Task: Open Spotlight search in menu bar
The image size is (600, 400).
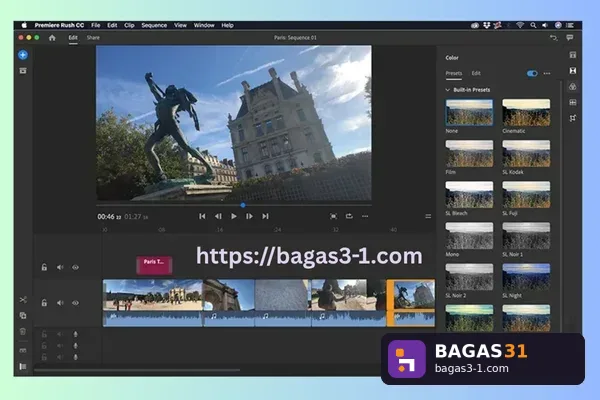Action: coord(533,25)
